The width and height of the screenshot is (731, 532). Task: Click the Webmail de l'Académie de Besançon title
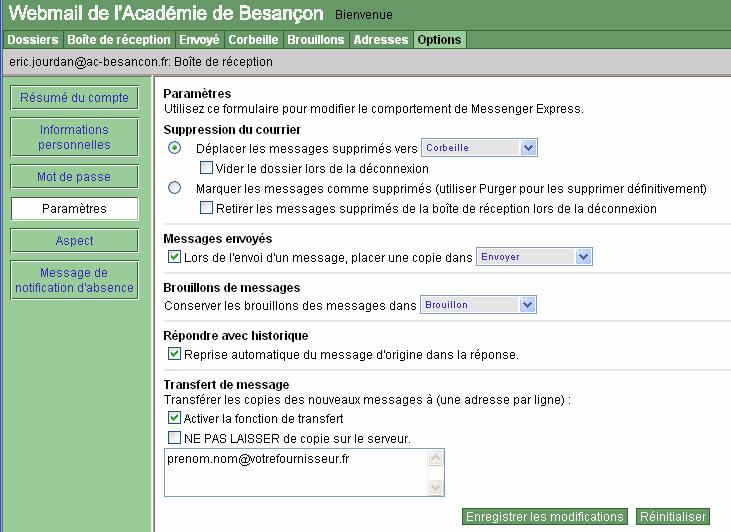coord(166,14)
